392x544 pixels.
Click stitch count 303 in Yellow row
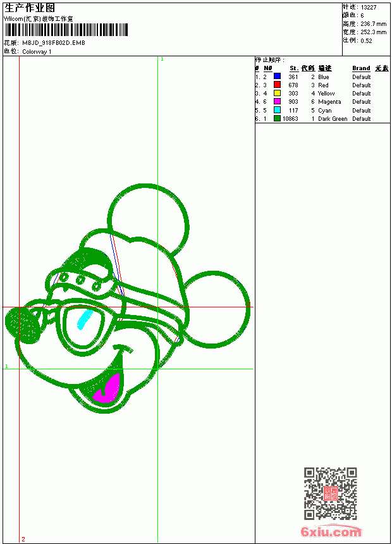pos(293,94)
